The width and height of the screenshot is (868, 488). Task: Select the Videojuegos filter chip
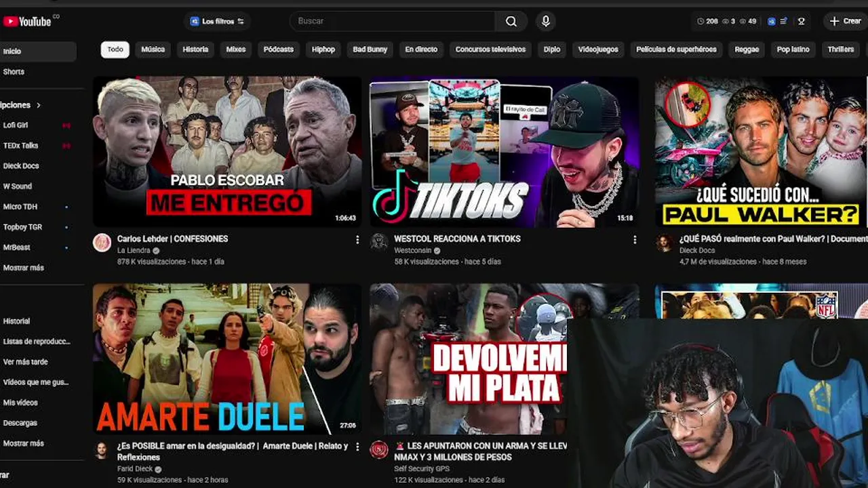(x=598, y=49)
